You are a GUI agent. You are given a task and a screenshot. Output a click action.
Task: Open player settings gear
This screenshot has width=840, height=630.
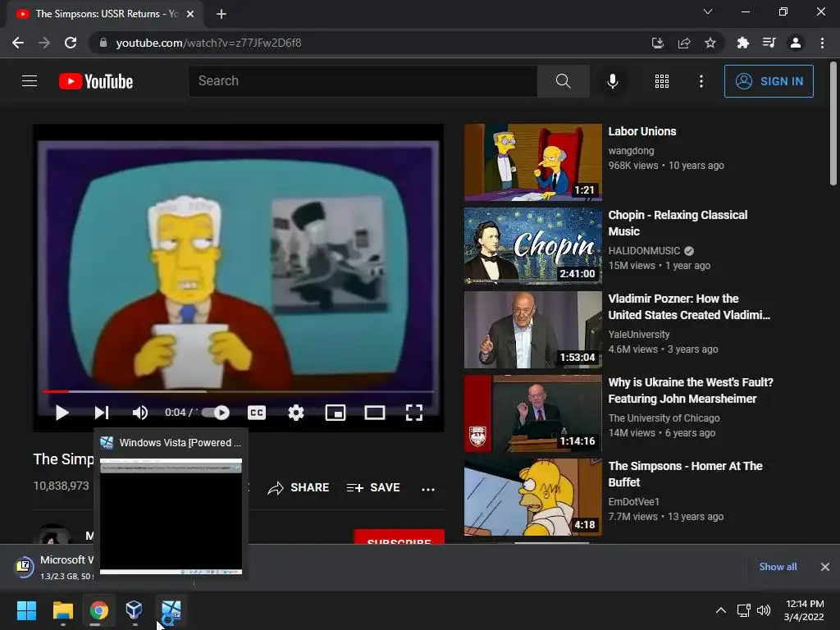(x=295, y=413)
